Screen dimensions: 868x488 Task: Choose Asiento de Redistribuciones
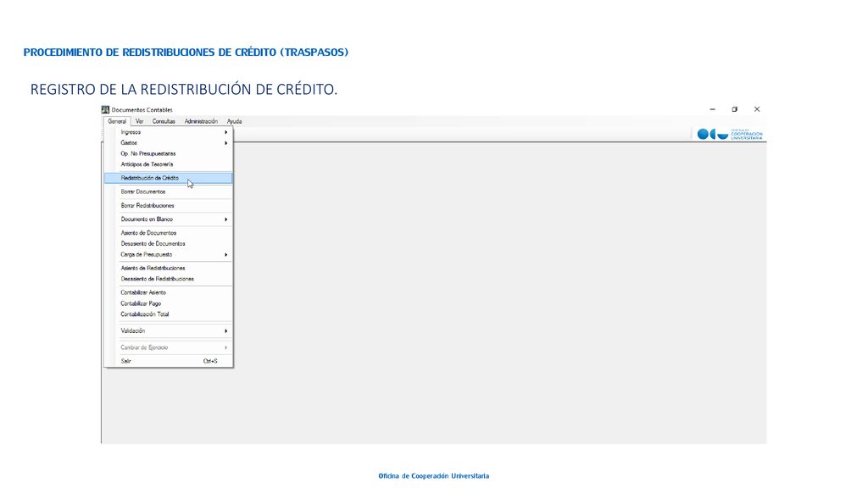pyautogui.click(x=169, y=268)
